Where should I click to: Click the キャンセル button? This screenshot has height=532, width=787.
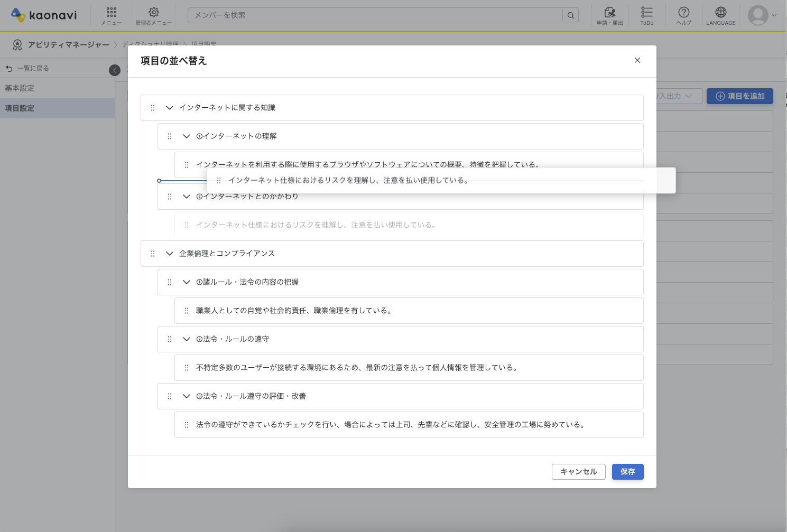tap(578, 472)
